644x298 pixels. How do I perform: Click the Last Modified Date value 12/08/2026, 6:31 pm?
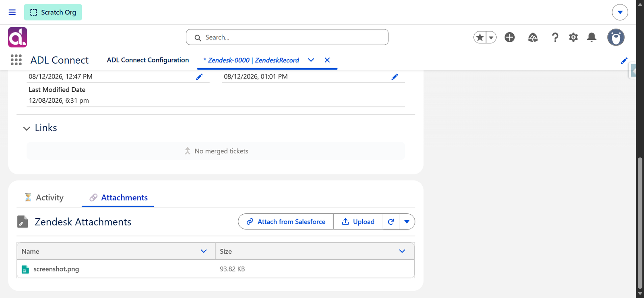[x=59, y=100]
